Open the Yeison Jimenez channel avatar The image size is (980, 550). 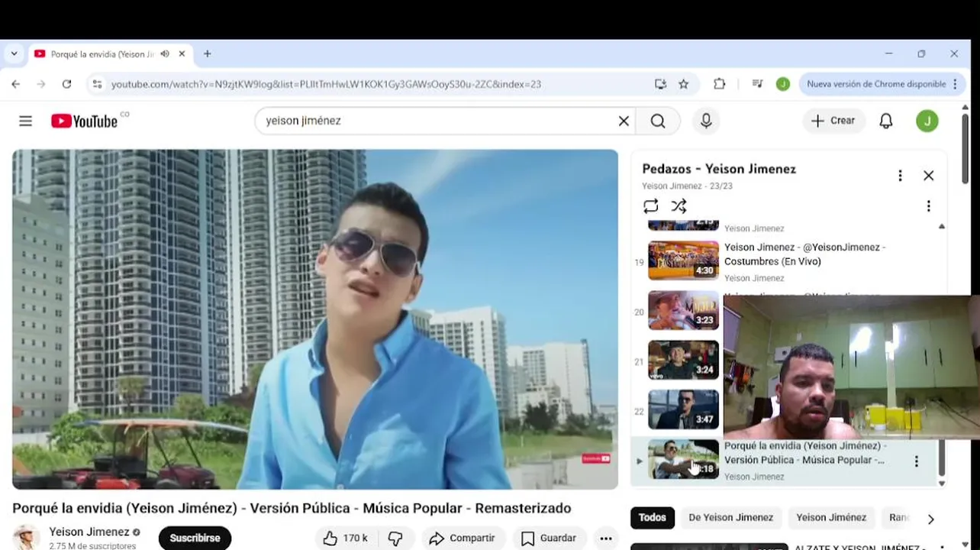27,537
